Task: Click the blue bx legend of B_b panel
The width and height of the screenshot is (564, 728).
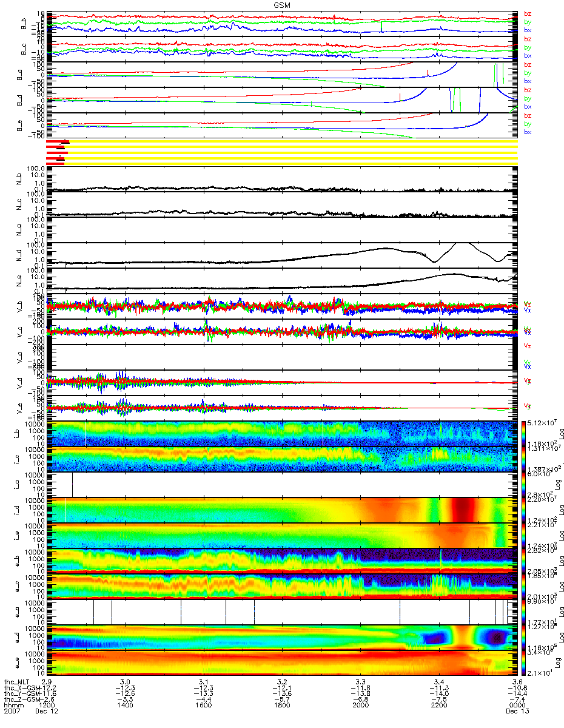Action: (528, 30)
